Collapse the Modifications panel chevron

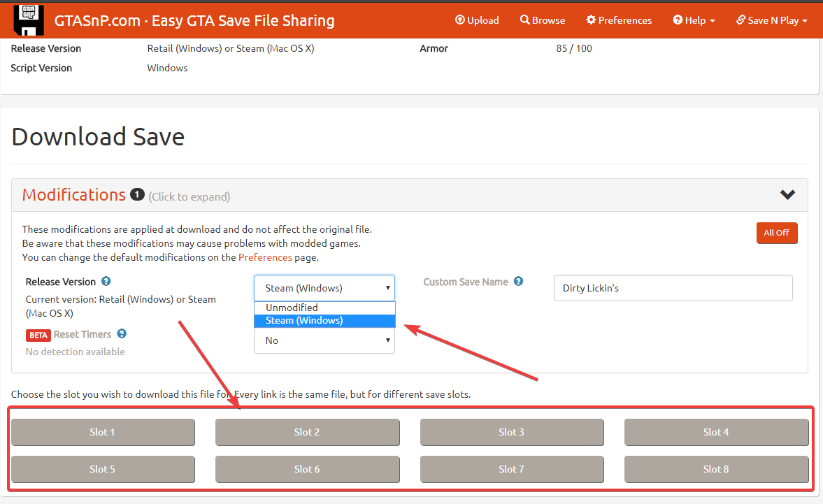[x=787, y=194]
